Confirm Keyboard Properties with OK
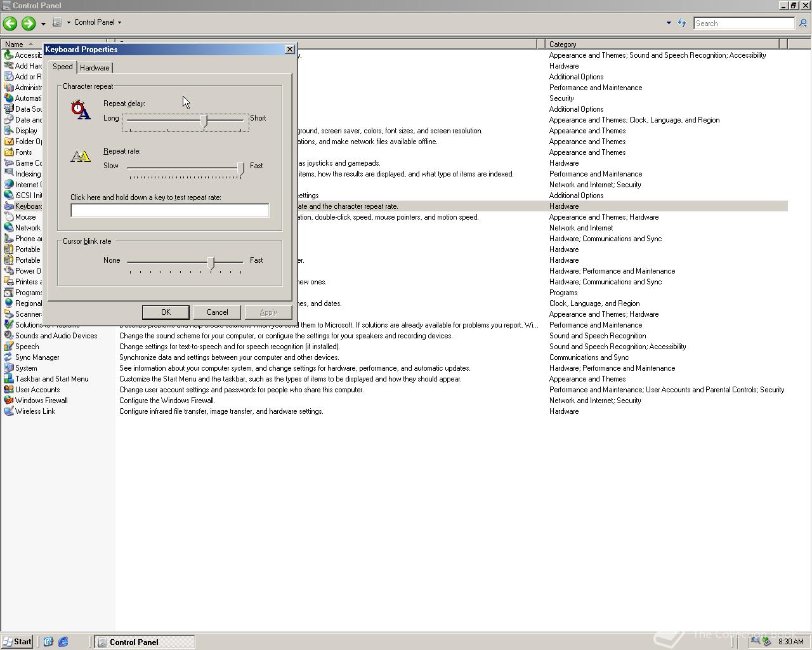Viewport: 812px width, 650px height. [x=166, y=312]
